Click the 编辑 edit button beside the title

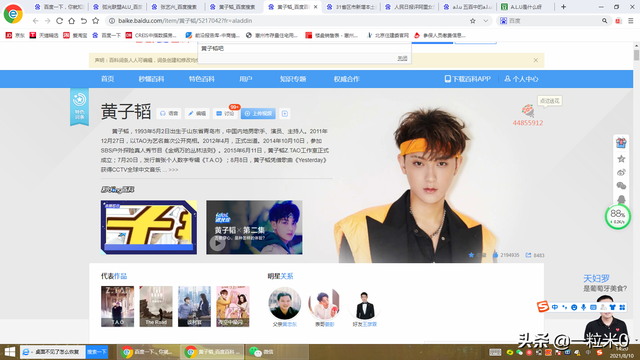point(197,113)
